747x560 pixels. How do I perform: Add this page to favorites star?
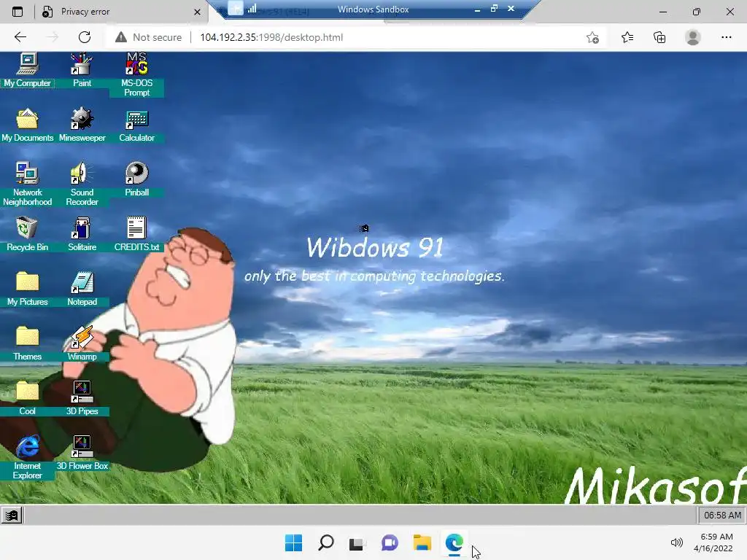(x=592, y=37)
